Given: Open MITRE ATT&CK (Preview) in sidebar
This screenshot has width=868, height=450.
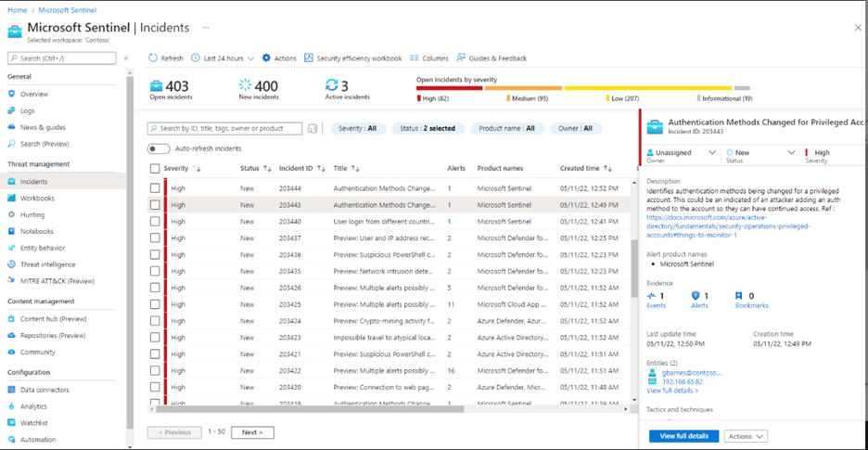Looking at the screenshot, I should pyautogui.click(x=57, y=281).
